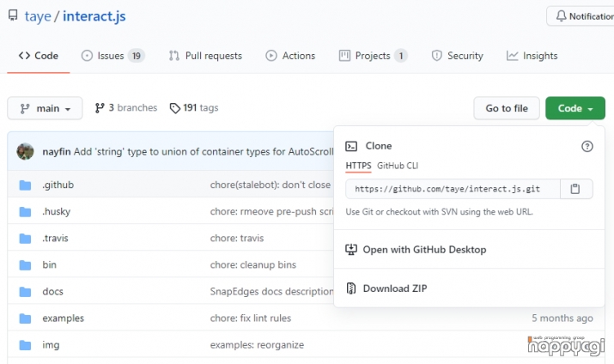The image size is (614, 364).
Task: Click the terminal icon beside Clone
Action: 351,147
